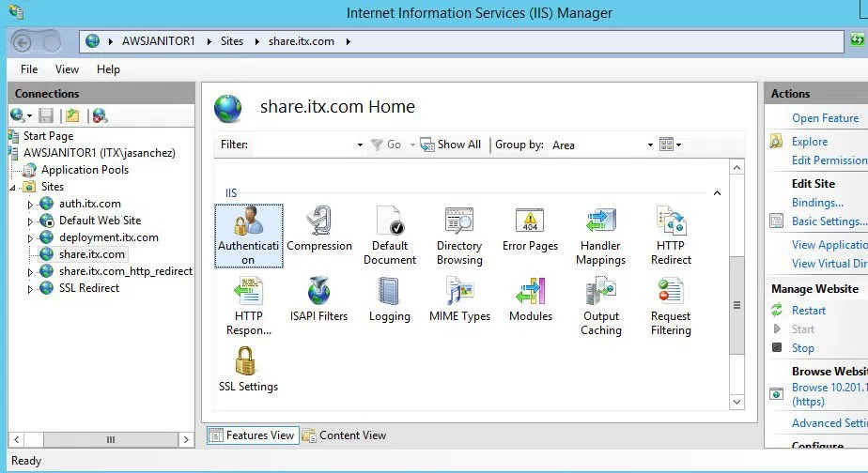Open the View menu
Screen dimensions: 868x473
67,69
